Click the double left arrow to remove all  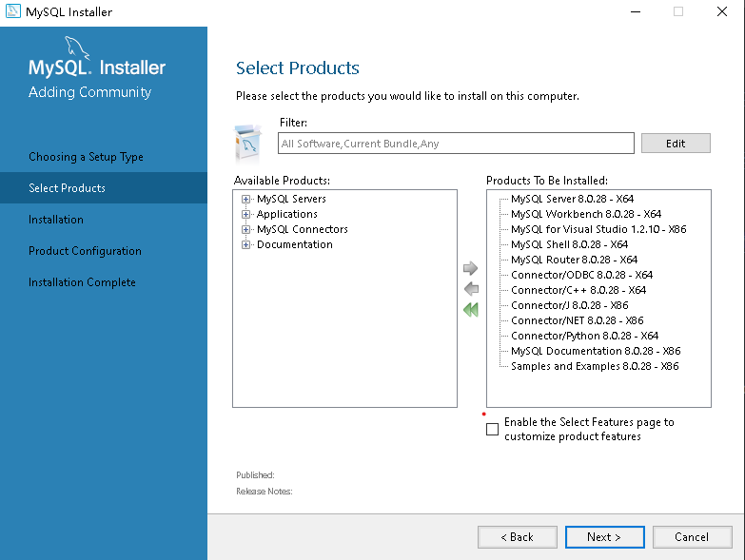(470, 310)
